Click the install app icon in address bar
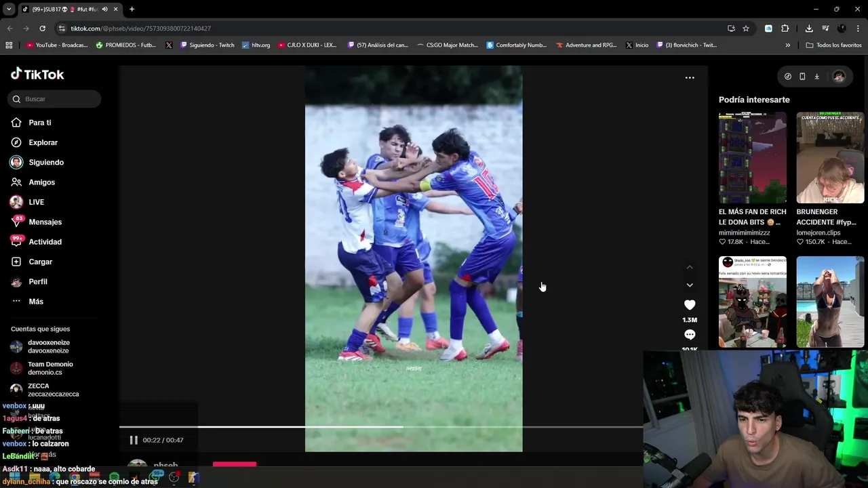The width and height of the screenshot is (868, 488). [731, 28]
